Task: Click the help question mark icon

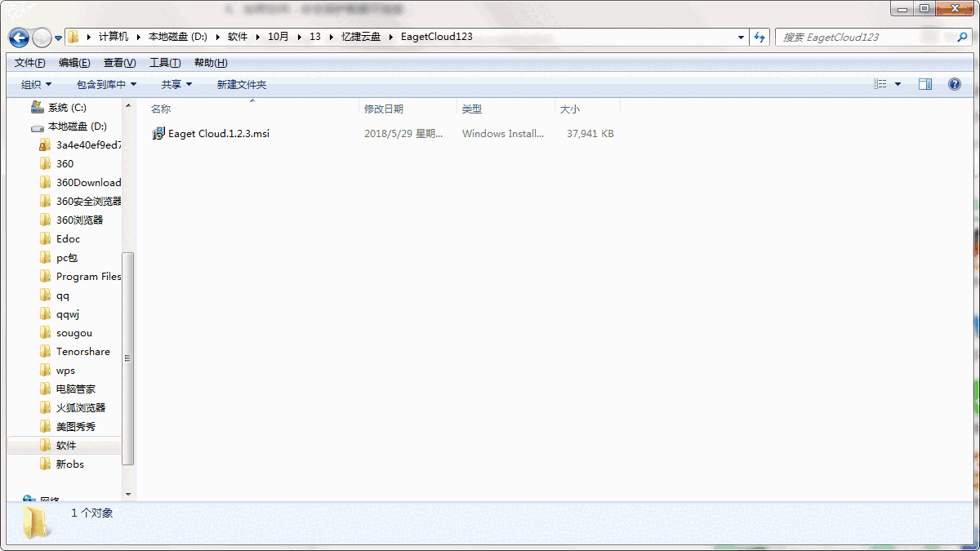Action: [954, 84]
